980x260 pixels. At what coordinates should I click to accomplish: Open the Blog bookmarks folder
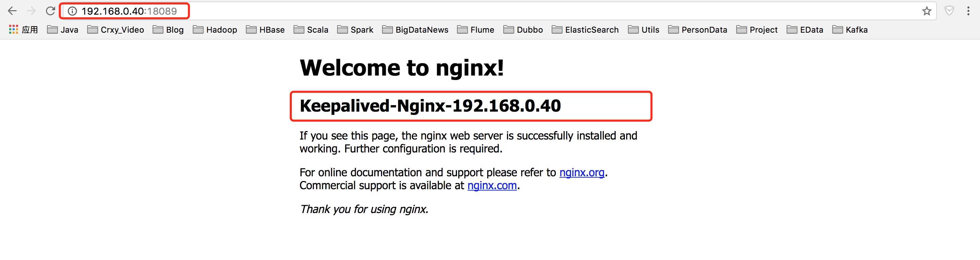tap(168, 30)
